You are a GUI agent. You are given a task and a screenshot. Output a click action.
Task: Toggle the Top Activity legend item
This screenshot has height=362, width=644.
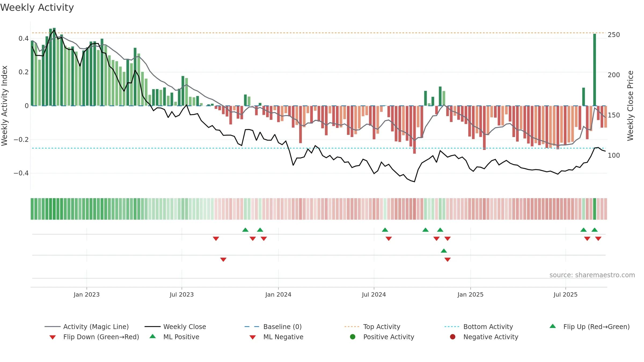pyautogui.click(x=372, y=327)
